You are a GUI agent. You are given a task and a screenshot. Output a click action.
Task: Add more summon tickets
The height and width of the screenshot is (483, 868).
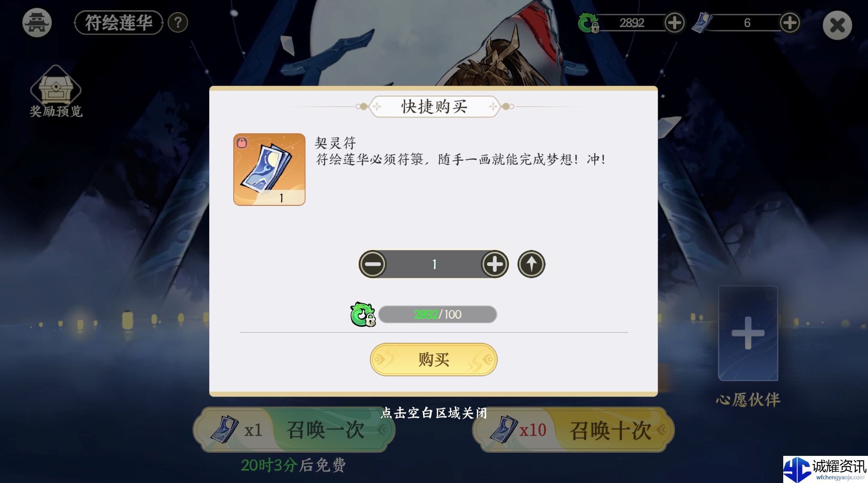tap(790, 23)
